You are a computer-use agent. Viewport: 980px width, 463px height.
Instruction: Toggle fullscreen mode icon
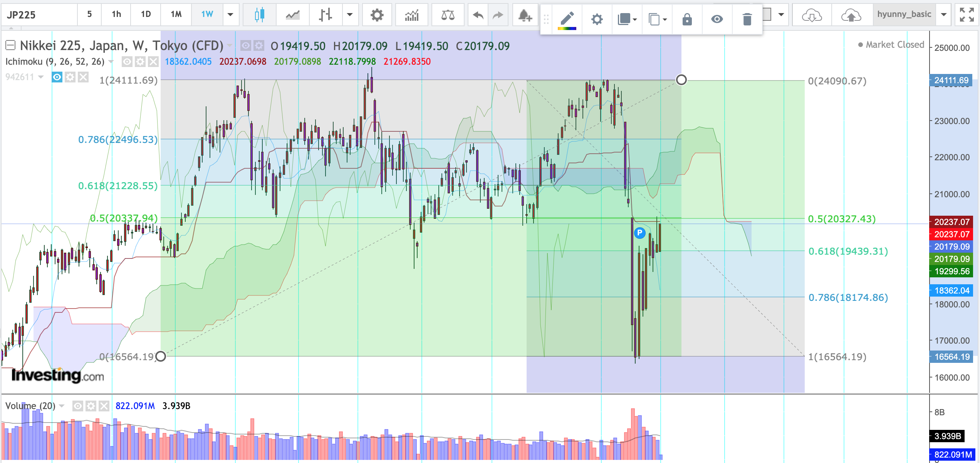[967, 15]
